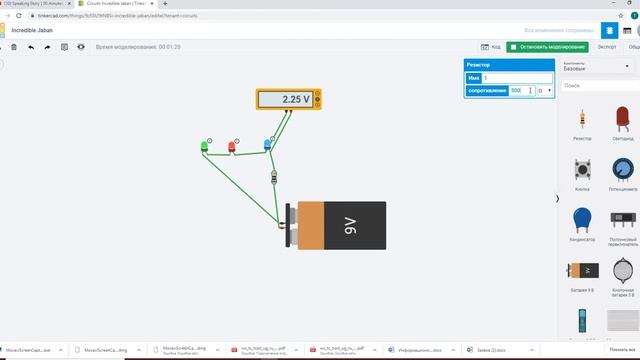
Task: Switch to circuit view icon in the header
Action: (x=609, y=31)
